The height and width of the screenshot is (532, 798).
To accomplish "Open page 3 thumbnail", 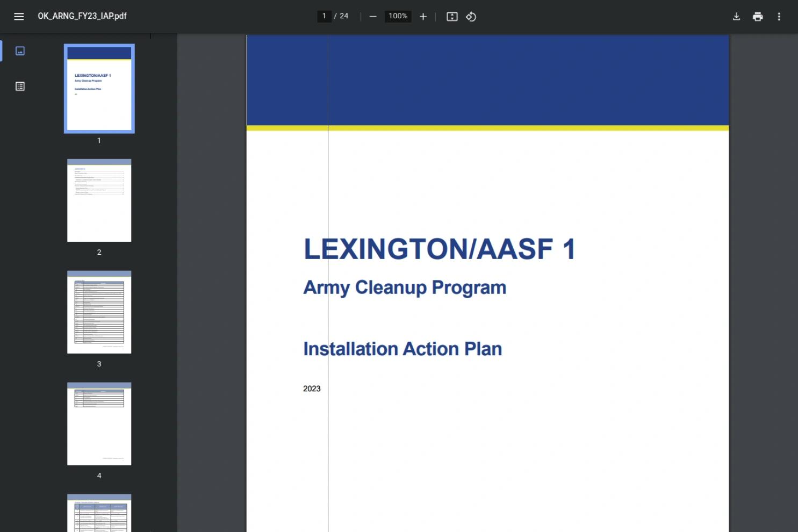I will click(99, 312).
